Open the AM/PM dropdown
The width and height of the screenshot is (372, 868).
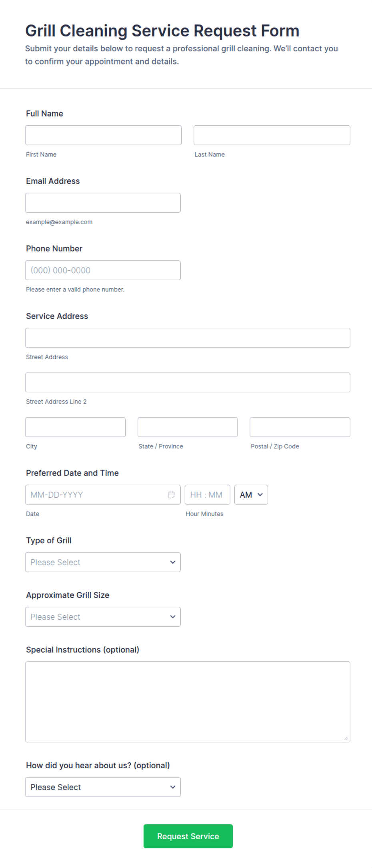pos(251,495)
